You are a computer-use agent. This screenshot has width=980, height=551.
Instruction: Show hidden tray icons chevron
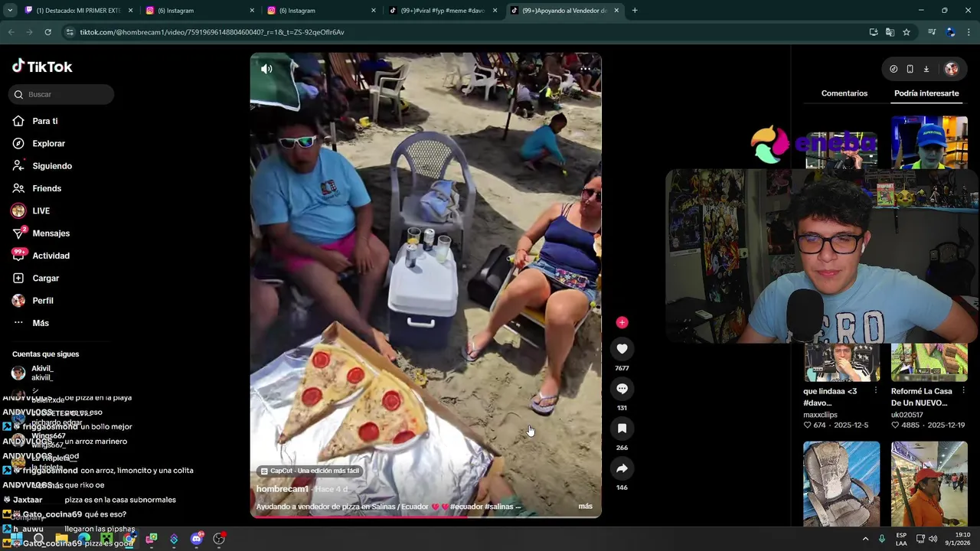[866, 539]
